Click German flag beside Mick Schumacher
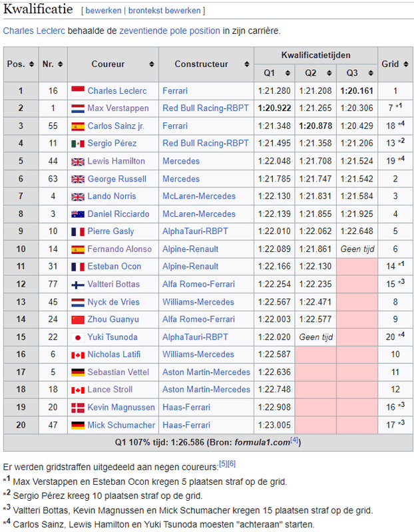This screenshot has width=414, height=532. (78, 425)
